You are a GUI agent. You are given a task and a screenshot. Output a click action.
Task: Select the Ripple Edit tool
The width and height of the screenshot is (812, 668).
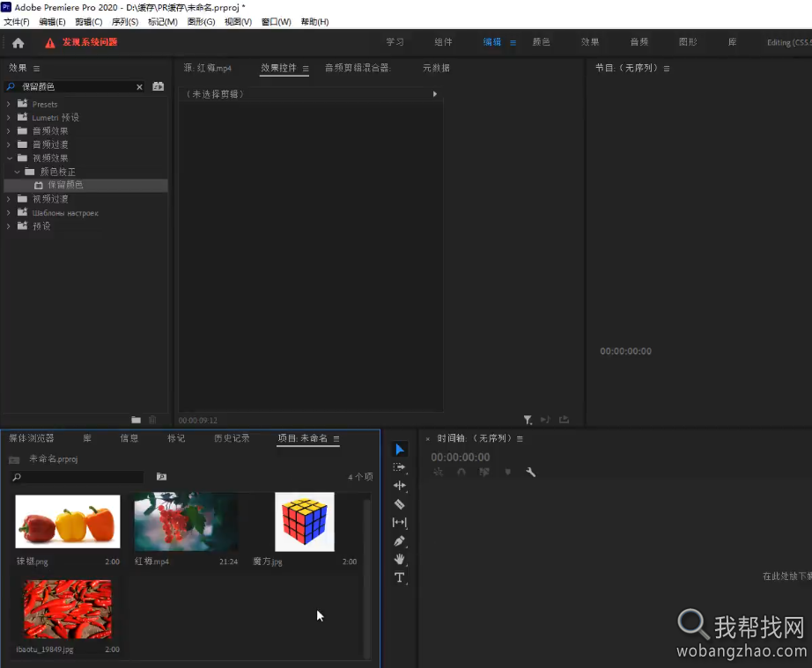[399, 485]
